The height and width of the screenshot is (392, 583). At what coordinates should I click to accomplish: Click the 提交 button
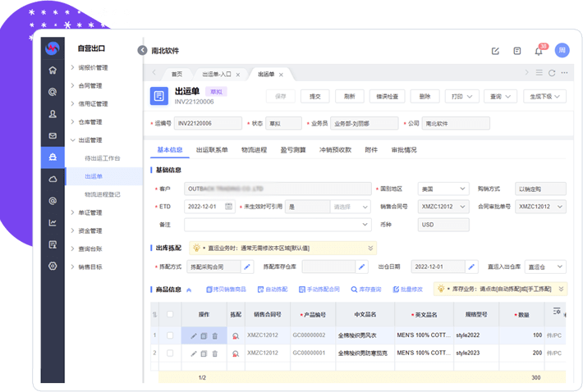click(x=314, y=96)
